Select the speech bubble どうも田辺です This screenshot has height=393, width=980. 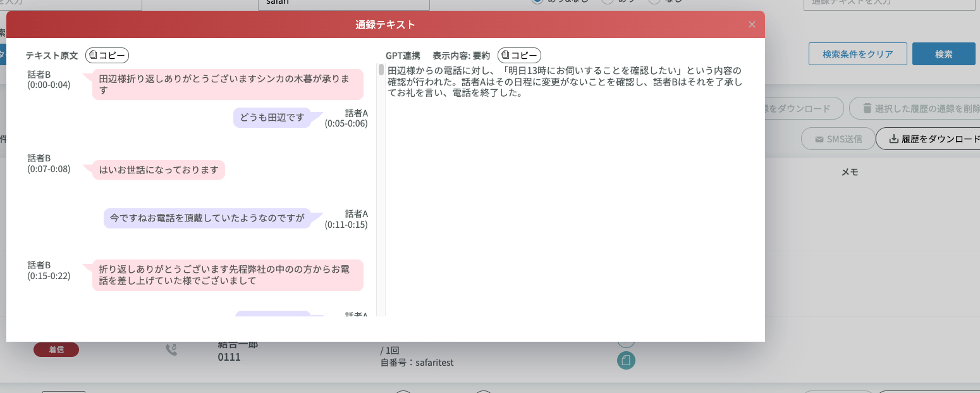pos(272,118)
